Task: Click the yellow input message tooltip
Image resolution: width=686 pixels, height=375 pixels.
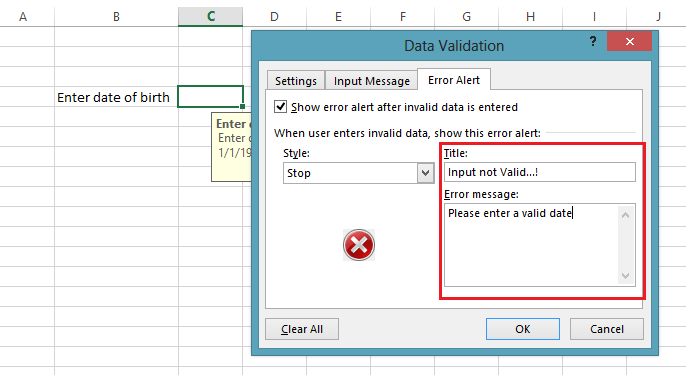Action: [231, 147]
